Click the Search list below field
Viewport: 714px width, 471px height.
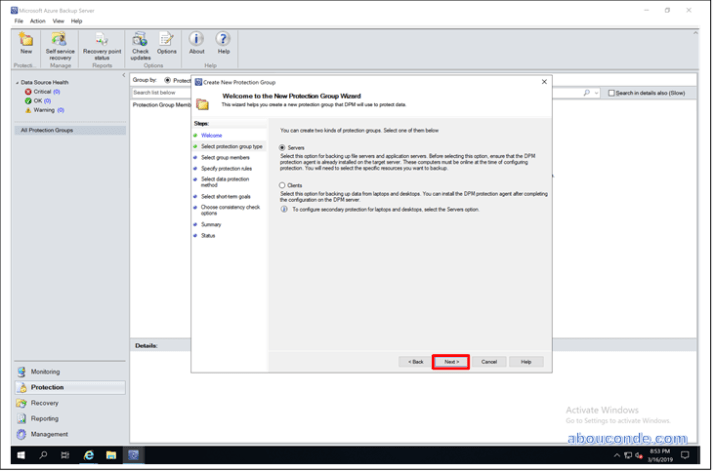[160, 92]
